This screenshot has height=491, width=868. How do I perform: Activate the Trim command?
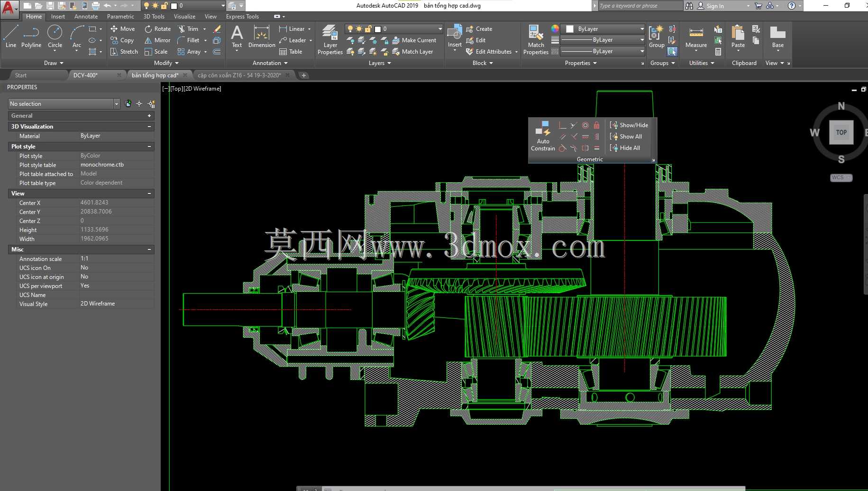coord(189,29)
